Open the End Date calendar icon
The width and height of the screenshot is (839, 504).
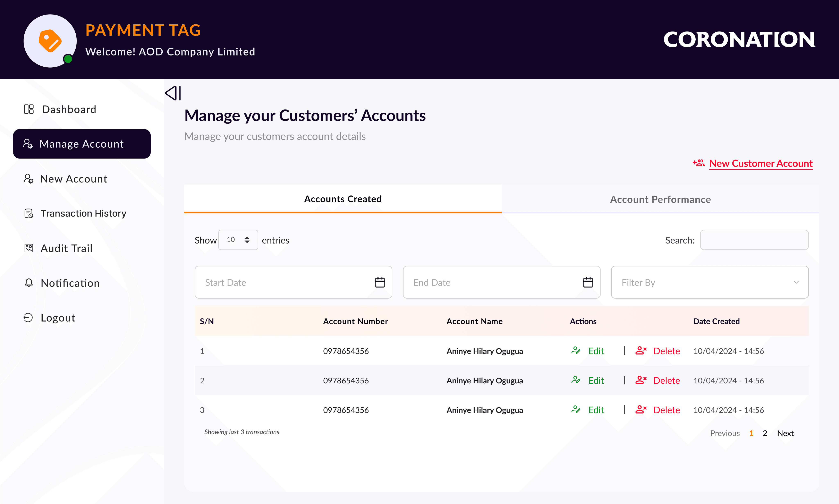tap(588, 282)
